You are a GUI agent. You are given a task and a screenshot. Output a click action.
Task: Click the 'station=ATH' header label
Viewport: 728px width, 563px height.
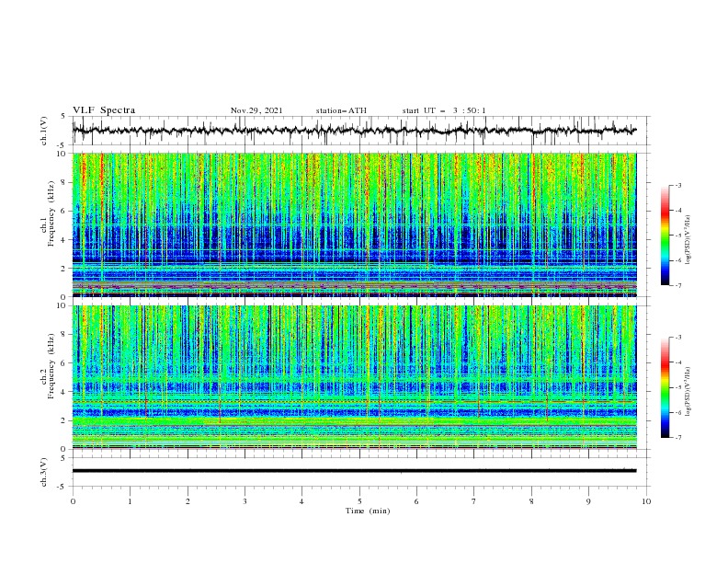coord(341,110)
